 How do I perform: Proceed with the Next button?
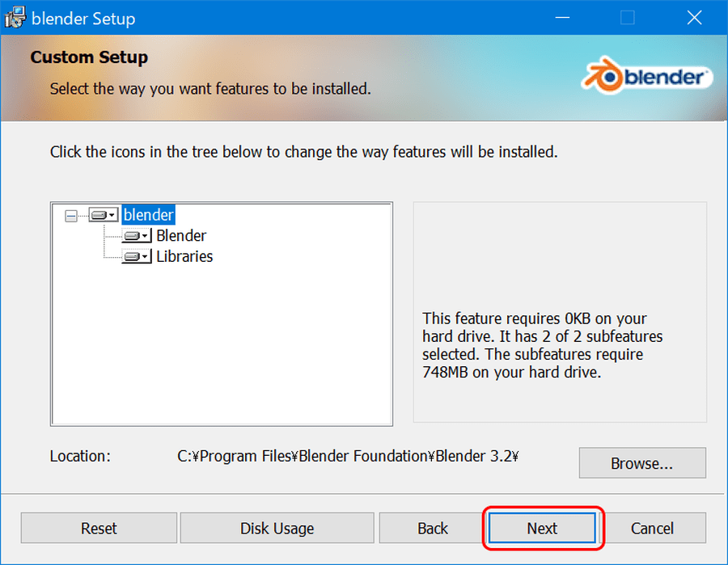point(542,528)
